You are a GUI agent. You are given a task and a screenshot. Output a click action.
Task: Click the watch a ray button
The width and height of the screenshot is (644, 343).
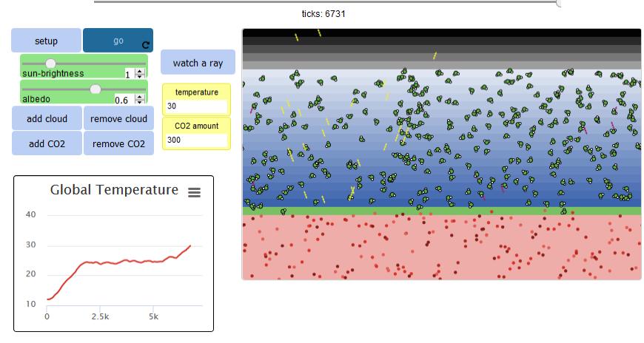(x=198, y=62)
